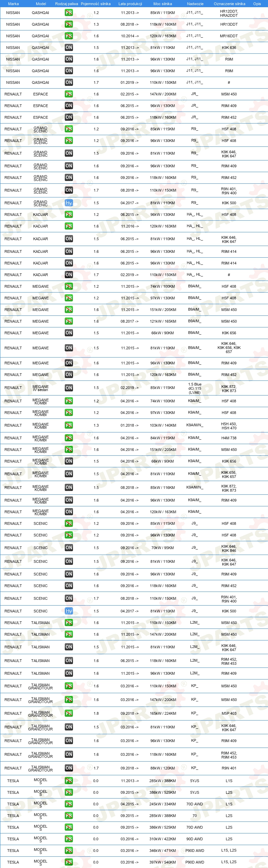Click the PB icon in Megane Kombi 1.3 row
268x868 pixels.
click(69, 425)
